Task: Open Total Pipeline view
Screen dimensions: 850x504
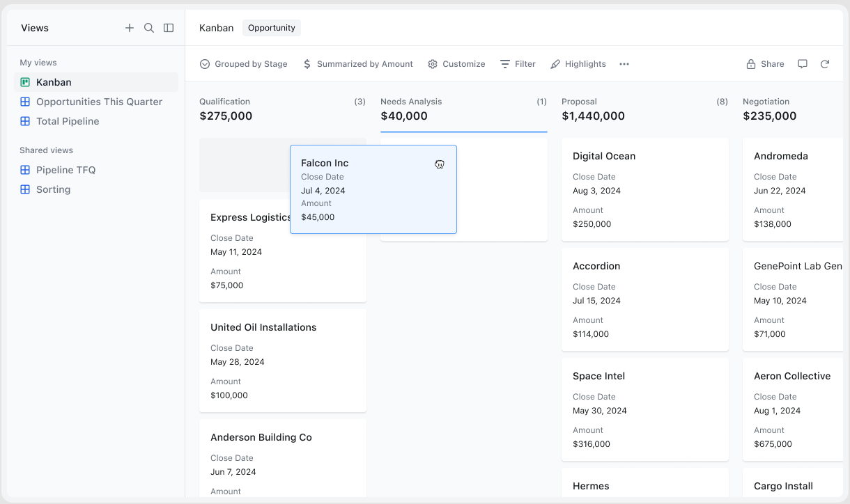Action: (x=96, y=121)
